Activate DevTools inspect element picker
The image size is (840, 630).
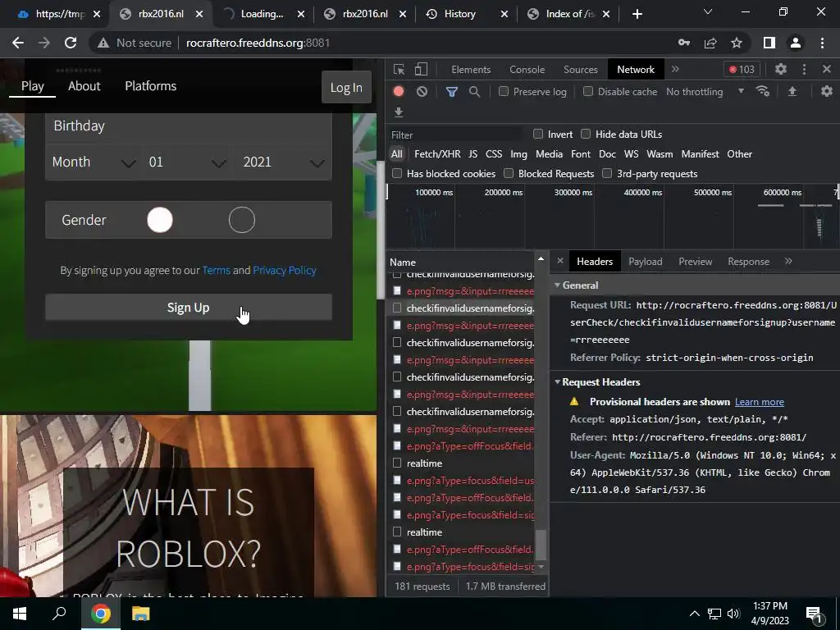point(399,69)
